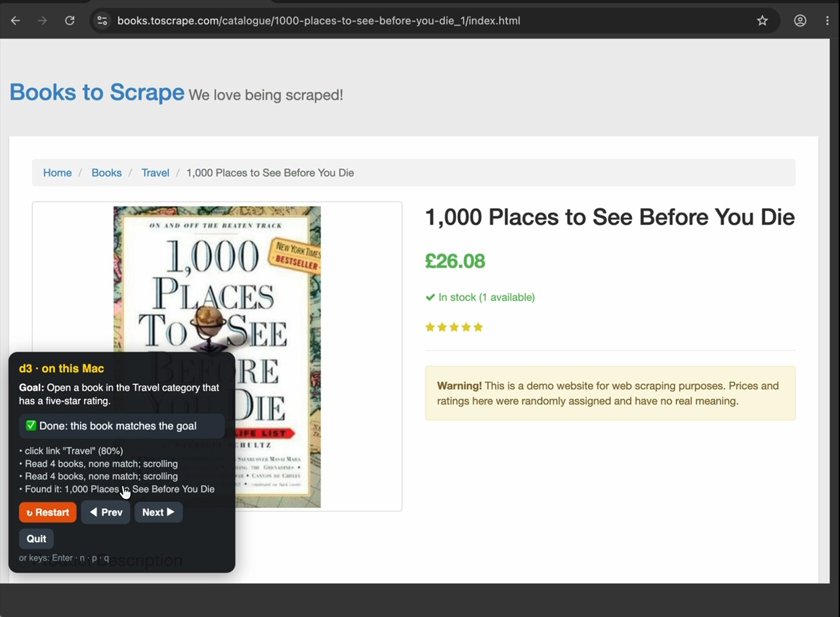Viewport: 840px width, 617px height.
Task: Open Books in the breadcrumb
Action: (x=106, y=173)
